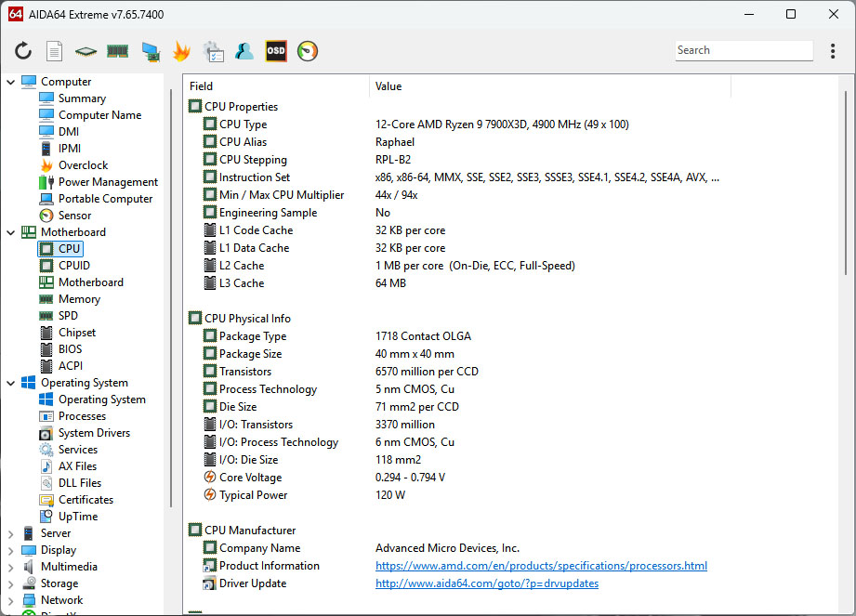The width and height of the screenshot is (856, 616).
Task: Open the System Drivers page
Action: pos(94,433)
